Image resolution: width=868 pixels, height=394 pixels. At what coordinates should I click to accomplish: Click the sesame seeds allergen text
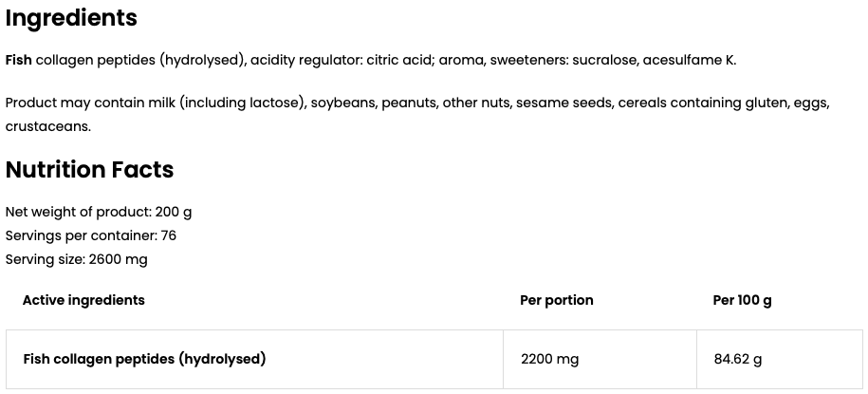[x=564, y=103]
